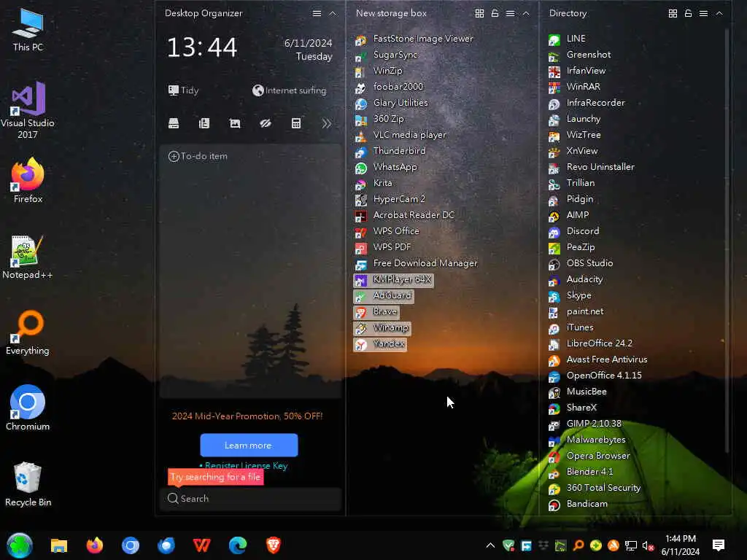Click the documents icon in organizer toolbar
Screen dimensions: 747x560
click(x=204, y=124)
